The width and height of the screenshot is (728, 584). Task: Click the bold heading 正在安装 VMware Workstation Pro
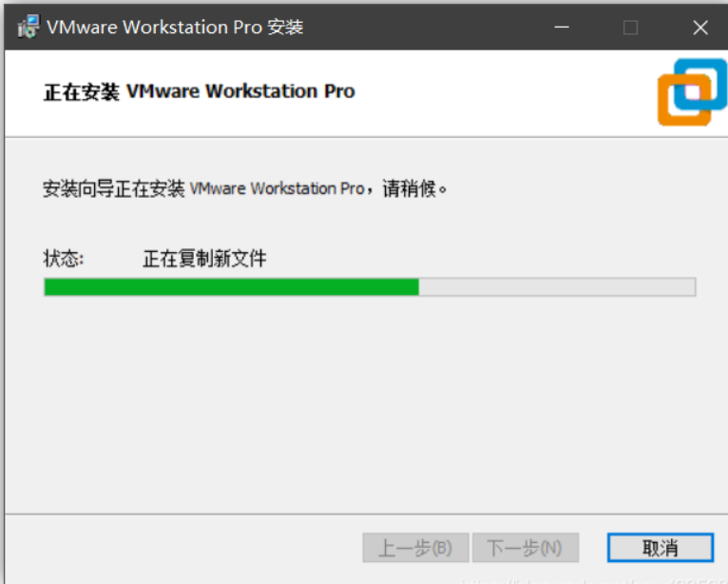click(x=200, y=91)
